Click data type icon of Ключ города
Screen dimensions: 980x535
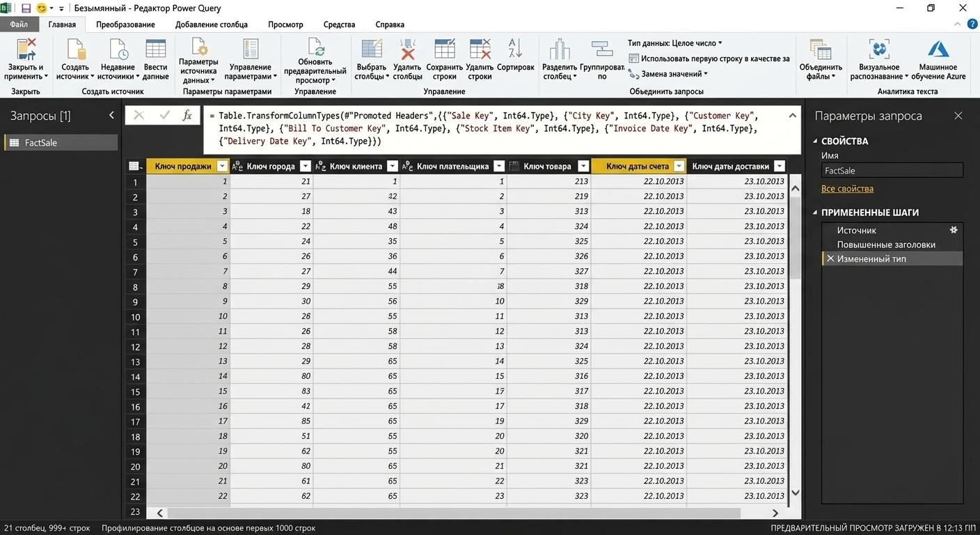[237, 166]
